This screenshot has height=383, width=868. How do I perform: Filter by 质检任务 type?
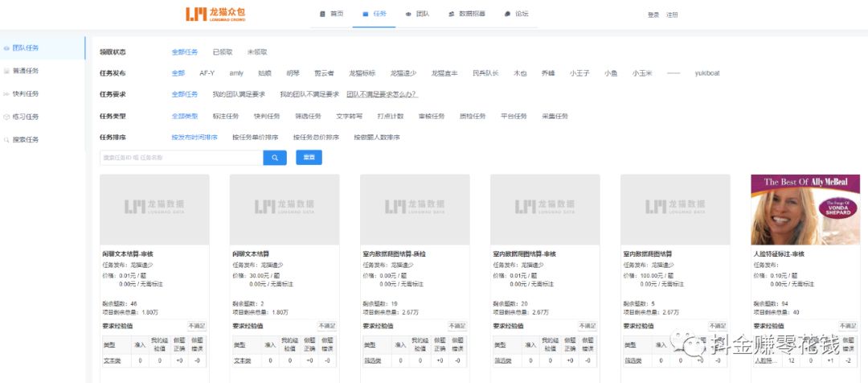pyautogui.click(x=473, y=117)
